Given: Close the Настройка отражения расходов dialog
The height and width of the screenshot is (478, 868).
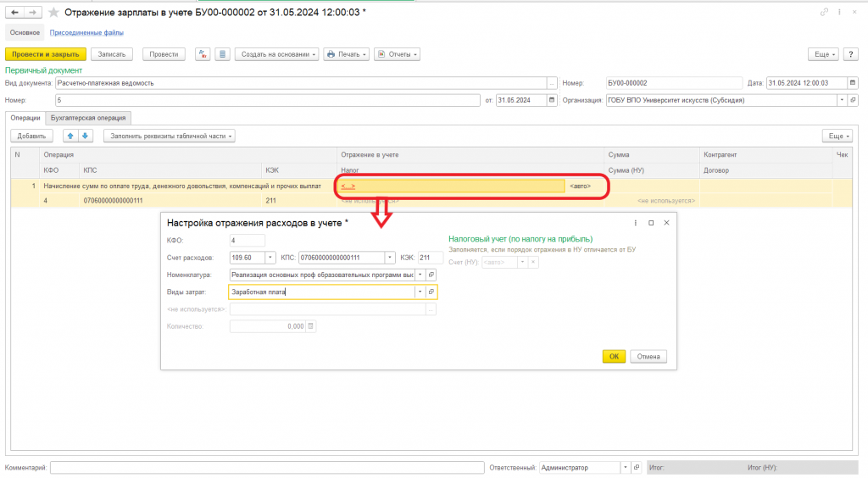Looking at the screenshot, I should pyautogui.click(x=666, y=223).
